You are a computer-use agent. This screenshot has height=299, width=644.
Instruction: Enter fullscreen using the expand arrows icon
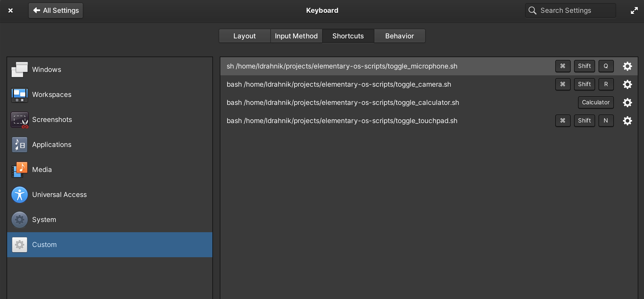click(634, 10)
